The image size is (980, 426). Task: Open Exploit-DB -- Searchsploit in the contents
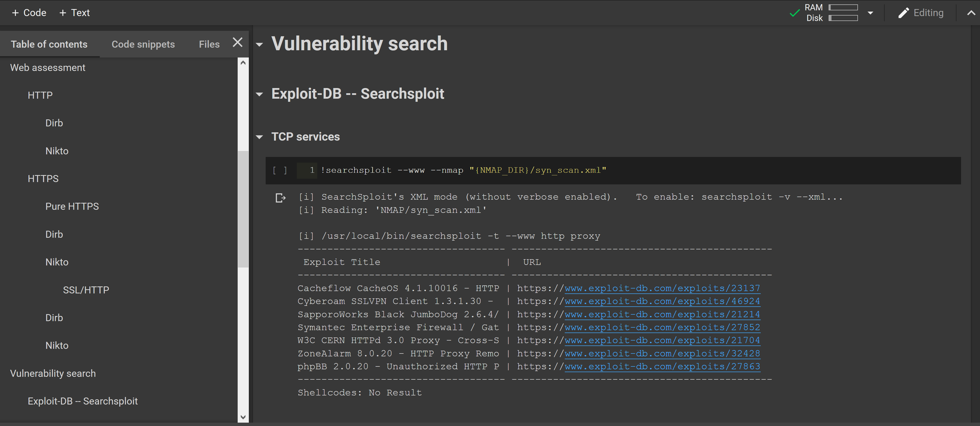click(x=83, y=401)
